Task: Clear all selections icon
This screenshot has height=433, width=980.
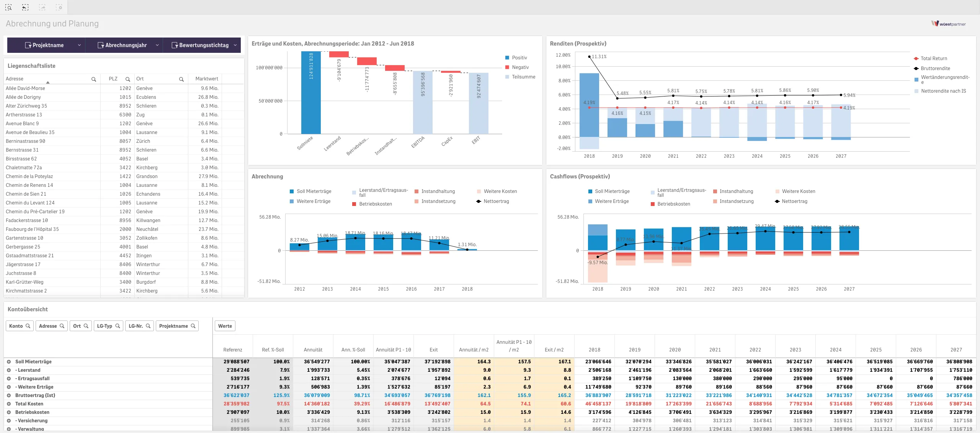Action: pyautogui.click(x=59, y=7)
